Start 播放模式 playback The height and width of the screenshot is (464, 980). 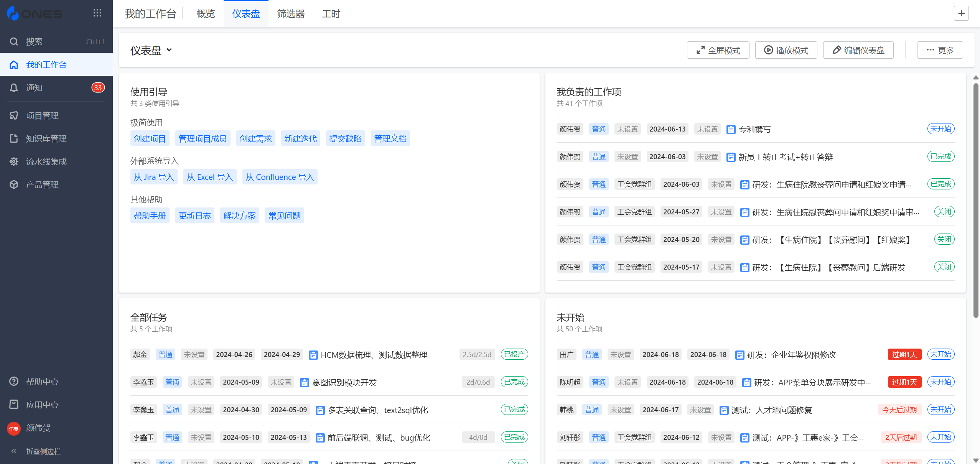coord(786,50)
